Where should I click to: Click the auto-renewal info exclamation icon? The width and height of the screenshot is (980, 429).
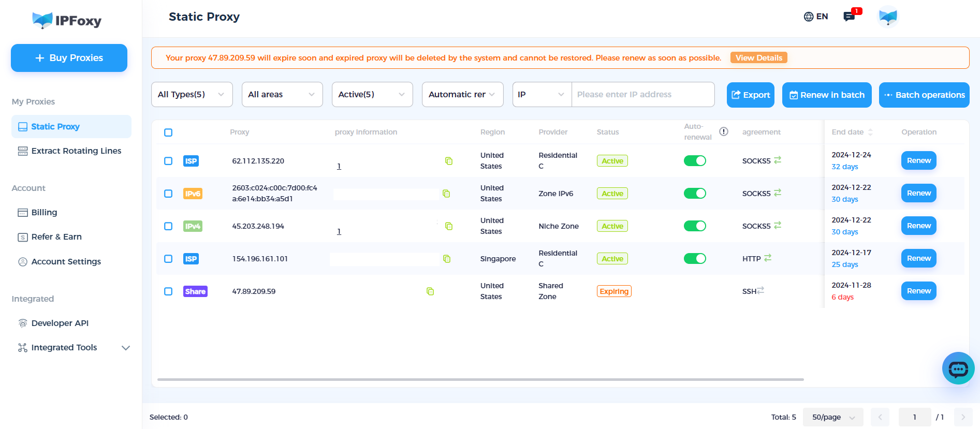click(724, 131)
